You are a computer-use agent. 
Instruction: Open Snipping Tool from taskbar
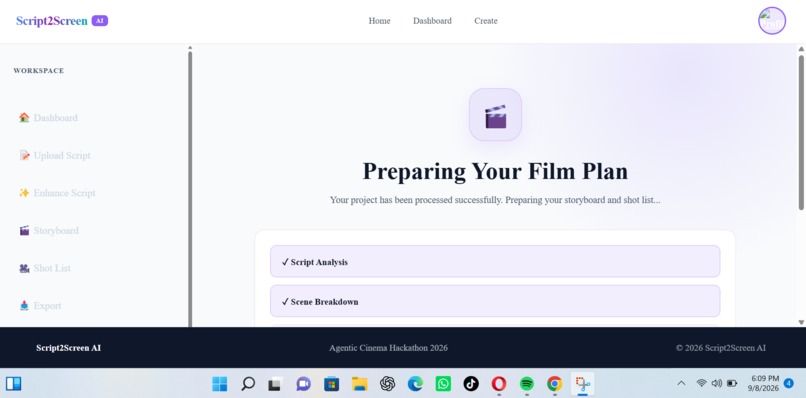[582, 384]
